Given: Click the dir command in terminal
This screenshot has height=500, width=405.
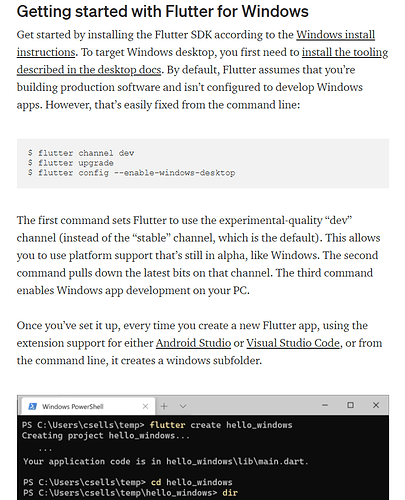Looking at the screenshot, I should 230,492.
